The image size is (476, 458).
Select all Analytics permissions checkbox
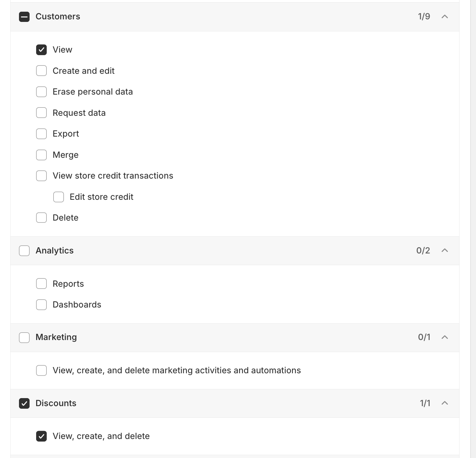tap(24, 251)
